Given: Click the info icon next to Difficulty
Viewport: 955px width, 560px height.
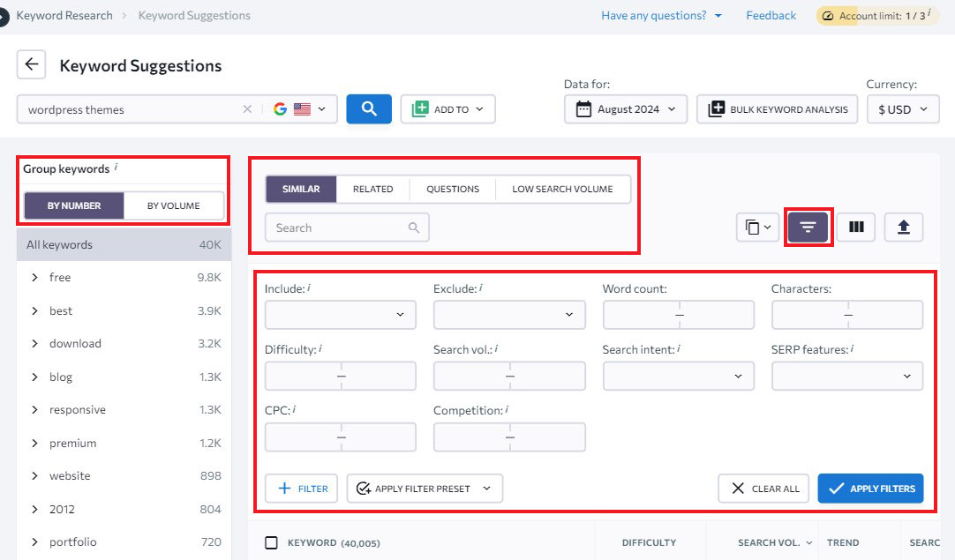Looking at the screenshot, I should tap(320, 348).
